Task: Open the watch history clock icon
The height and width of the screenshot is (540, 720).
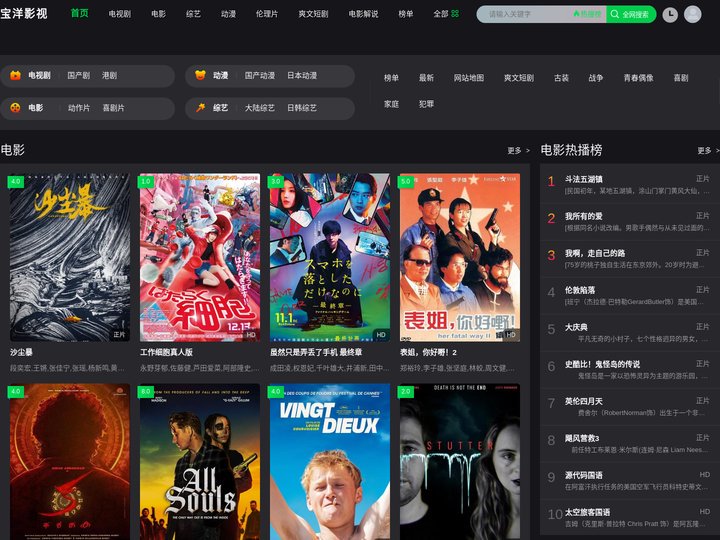Action: pos(670,15)
